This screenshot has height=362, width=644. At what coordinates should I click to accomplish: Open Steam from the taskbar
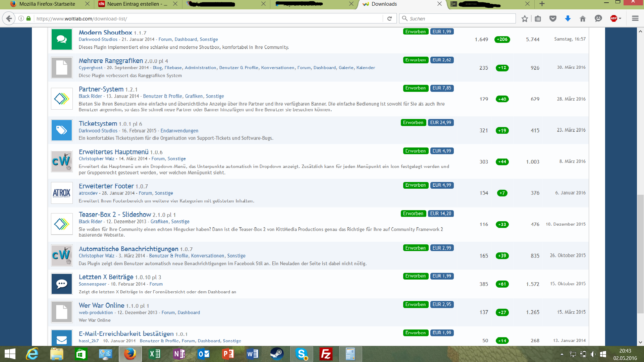(x=277, y=354)
